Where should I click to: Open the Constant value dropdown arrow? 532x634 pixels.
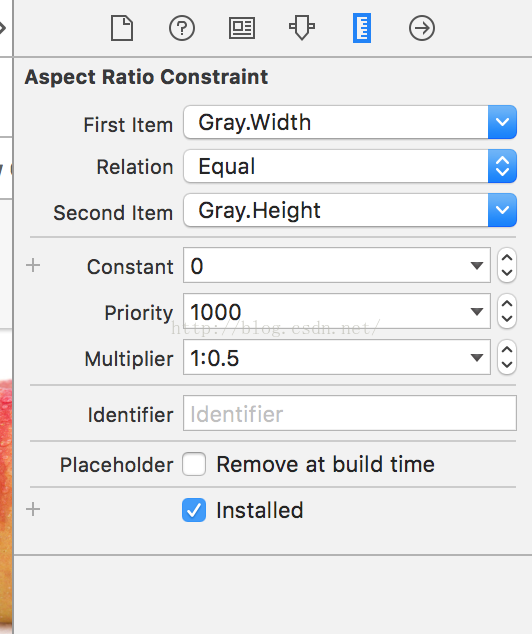pos(477,266)
